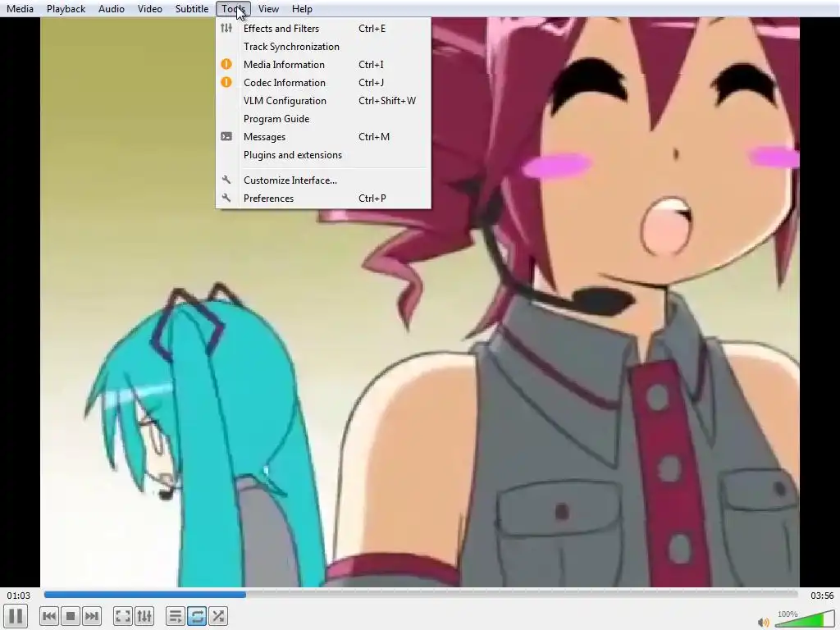
Task: Click the orange Codec Information icon
Action: [x=226, y=83]
